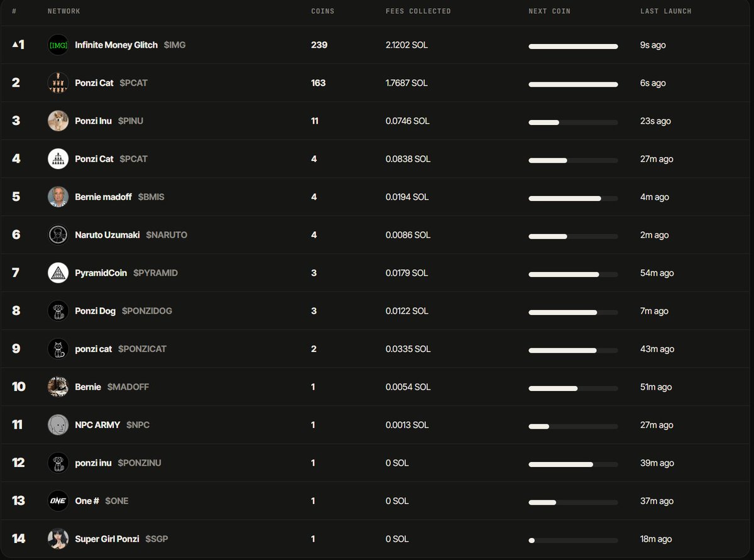Click the Naruto Uzumaki avatar icon
The width and height of the screenshot is (754, 560).
[x=58, y=235]
